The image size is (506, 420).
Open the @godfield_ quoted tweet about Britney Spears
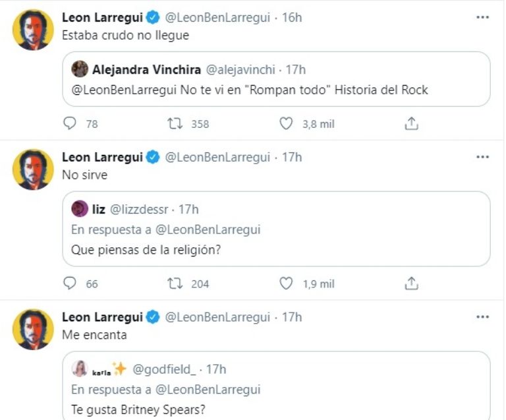(276, 386)
